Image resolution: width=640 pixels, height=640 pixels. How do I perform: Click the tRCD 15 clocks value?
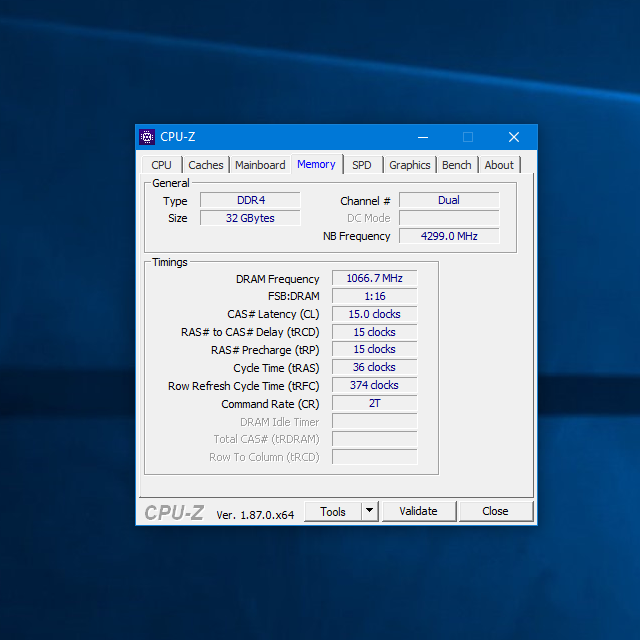coord(375,332)
